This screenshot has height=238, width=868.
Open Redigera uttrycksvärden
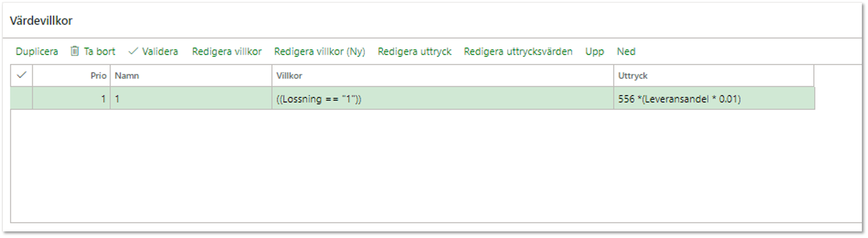pos(518,51)
